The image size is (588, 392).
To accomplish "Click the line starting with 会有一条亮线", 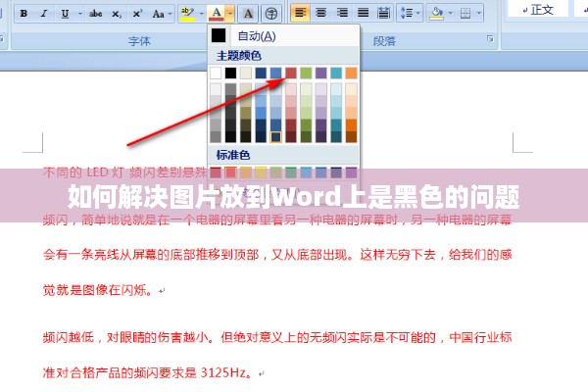I will point(277,255).
